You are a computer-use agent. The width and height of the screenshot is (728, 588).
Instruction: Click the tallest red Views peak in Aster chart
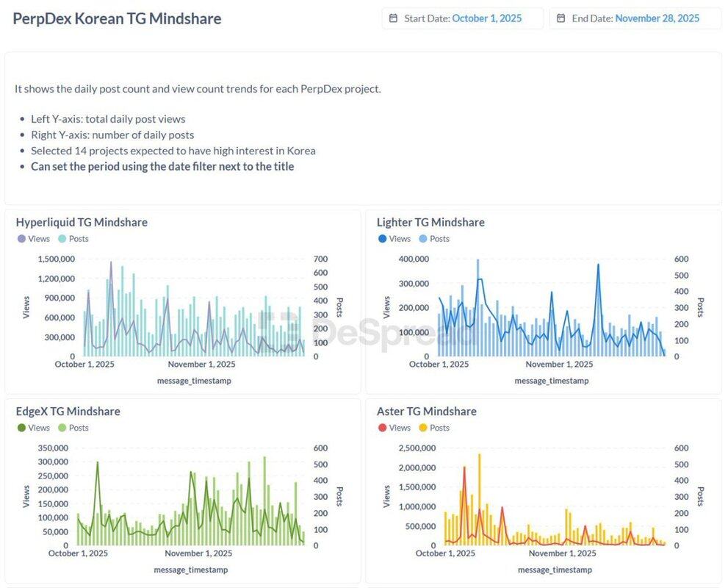(x=464, y=467)
